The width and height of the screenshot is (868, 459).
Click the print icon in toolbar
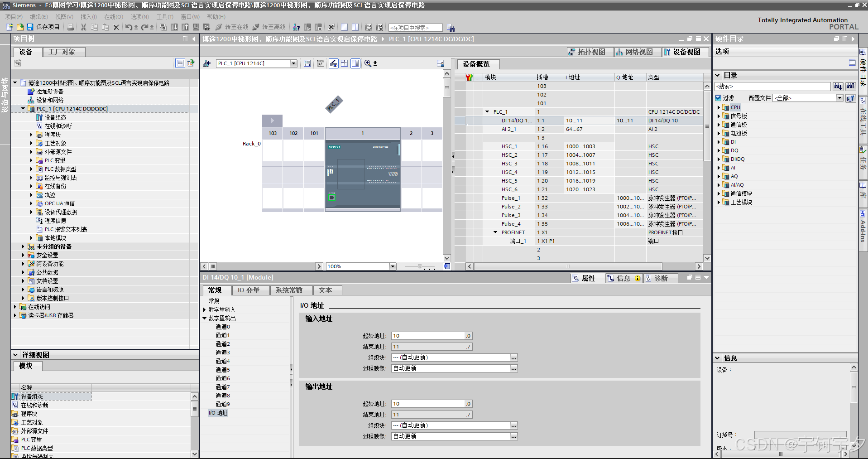[71, 27]
